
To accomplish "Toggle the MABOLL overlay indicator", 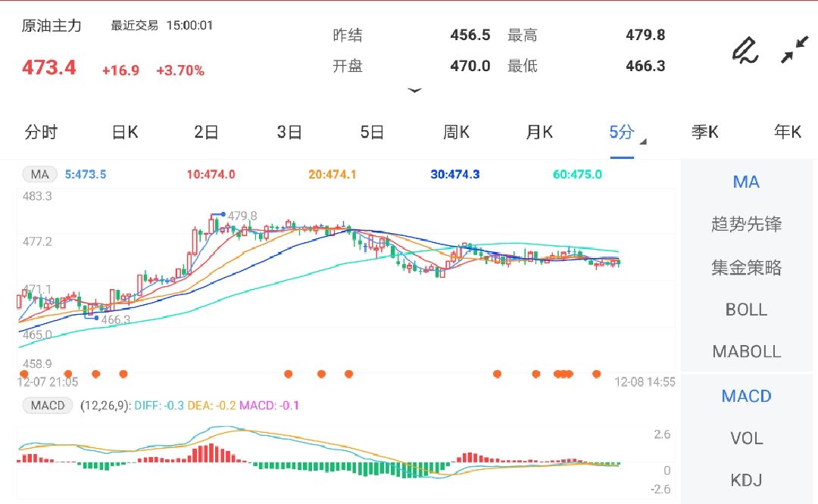I will (x=746, y=351).
